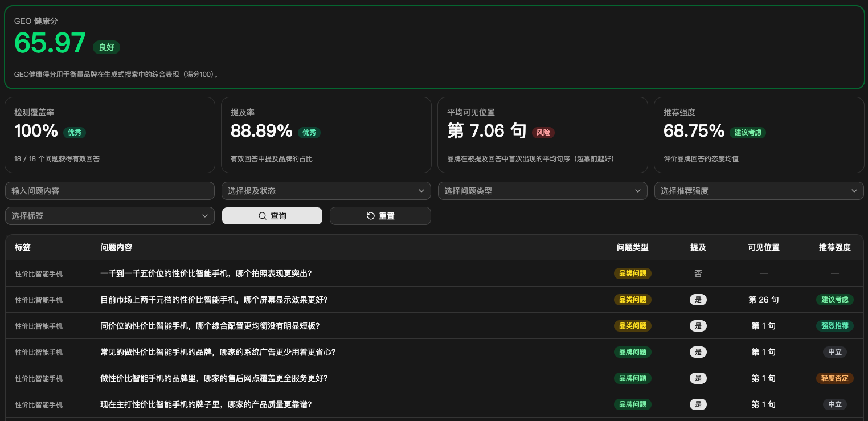This screenshot has height=421, width=868.
Task: Click the 风险 badge beside 第 7.06 句
Action: click(x=543, y=133)
